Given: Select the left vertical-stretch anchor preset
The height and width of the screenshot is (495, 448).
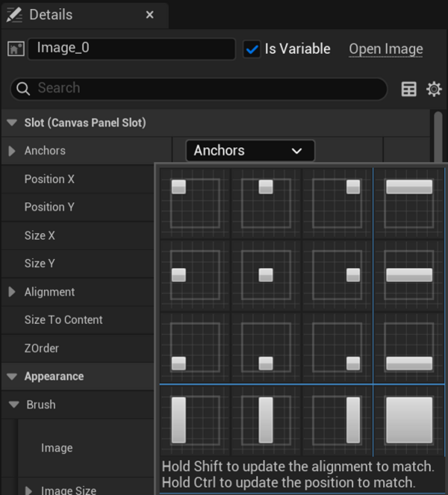Looking at the screenshot, I should click(x=195, y=420).
